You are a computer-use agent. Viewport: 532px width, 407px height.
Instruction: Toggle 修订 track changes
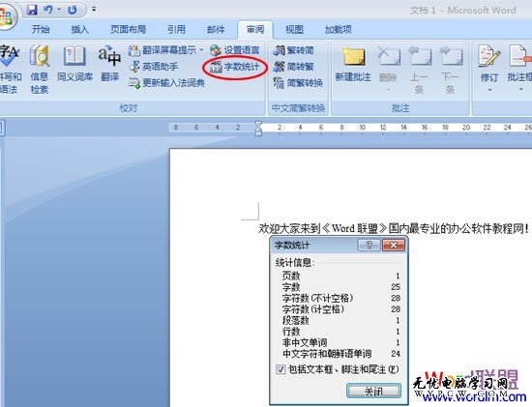point(489,65)
